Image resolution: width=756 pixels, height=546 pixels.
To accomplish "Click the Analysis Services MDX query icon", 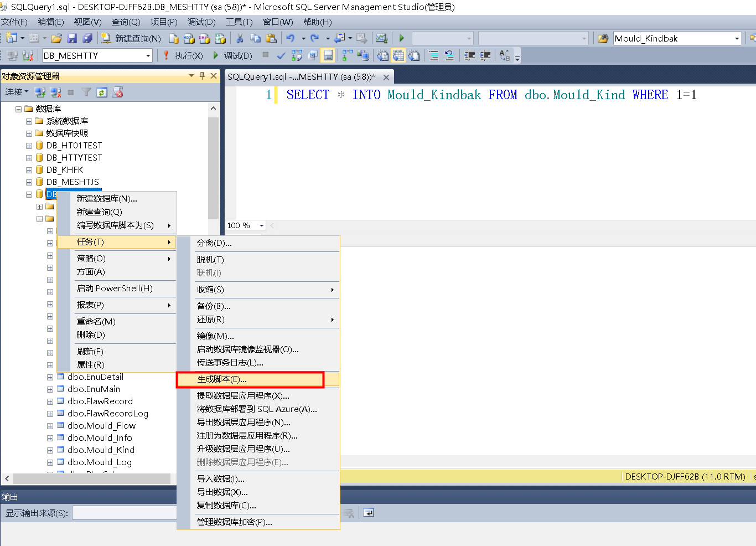I will [x=189, y=38].
